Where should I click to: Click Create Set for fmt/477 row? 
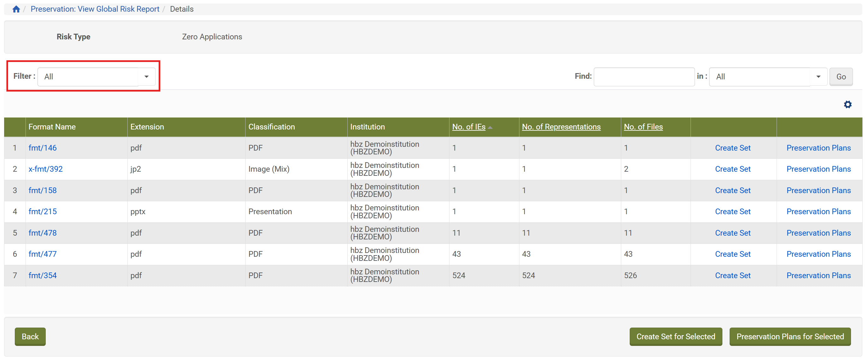(x=732, y=254)
